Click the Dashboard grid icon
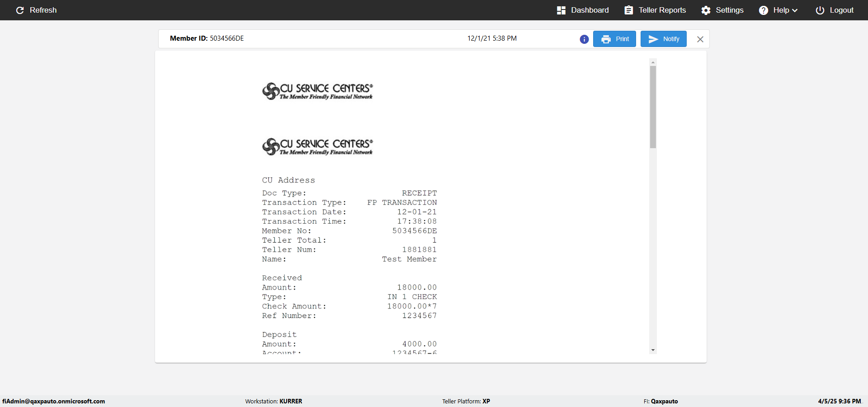 561,10
